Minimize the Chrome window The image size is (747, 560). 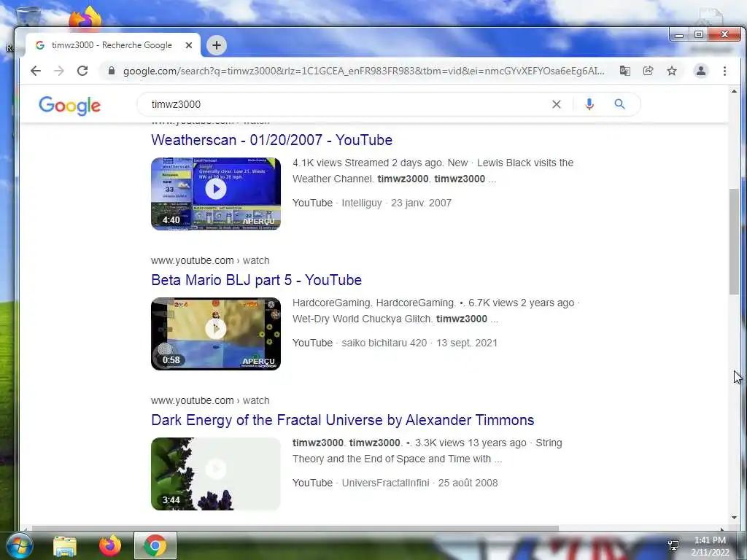pos(679,35)
